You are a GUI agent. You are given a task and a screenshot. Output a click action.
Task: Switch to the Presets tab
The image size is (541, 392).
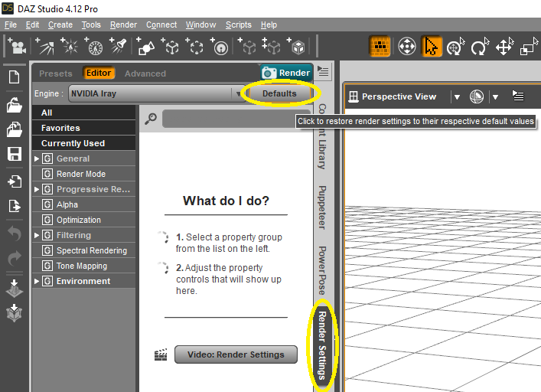[56, 73]
